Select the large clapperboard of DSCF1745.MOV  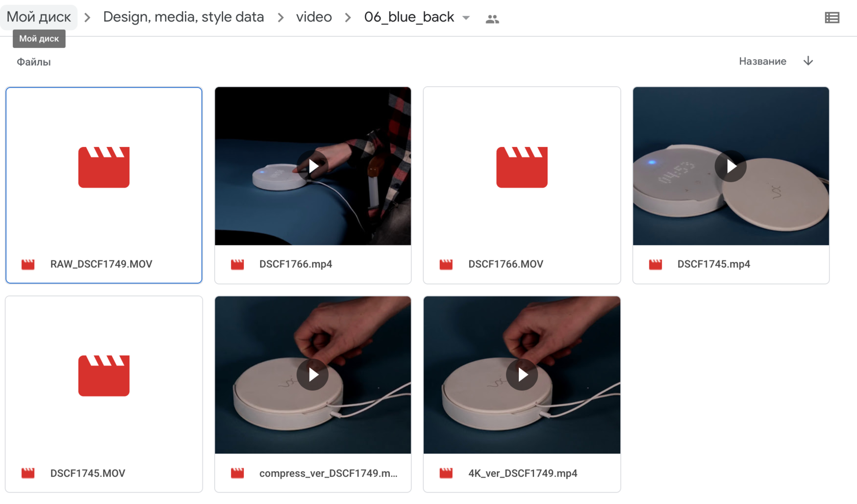tap(104, 375)
